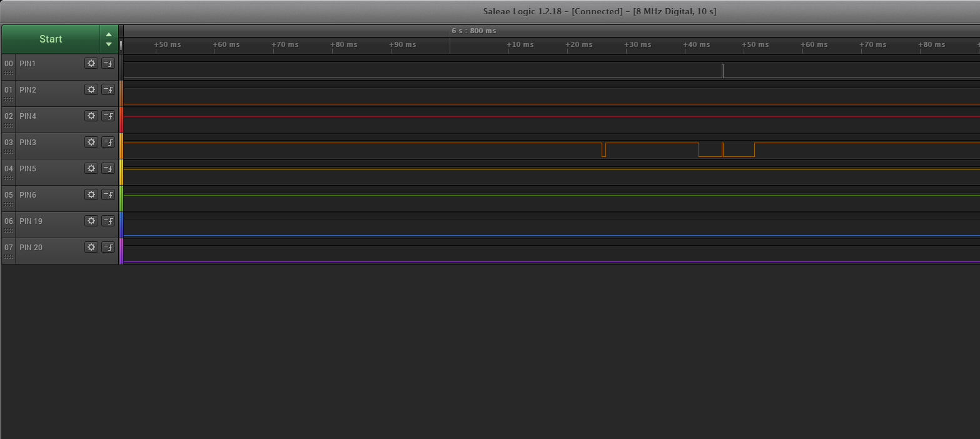Click the short low dip on PIN3 waveform

pyautogui.click(x=604, y=150)
